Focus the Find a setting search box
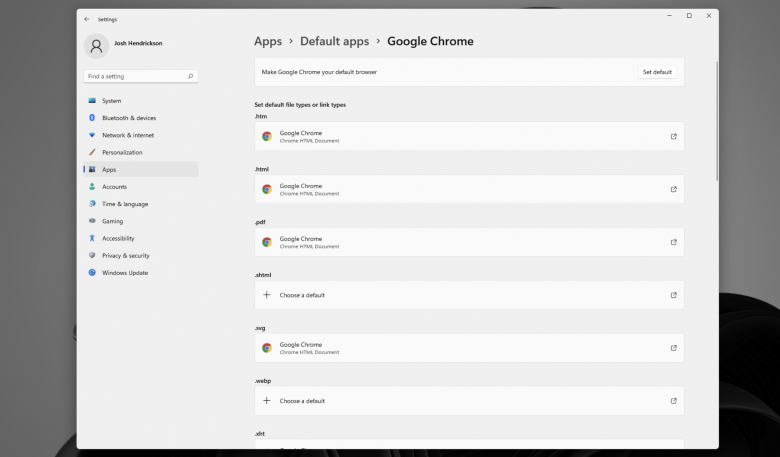 pos(141,76)
